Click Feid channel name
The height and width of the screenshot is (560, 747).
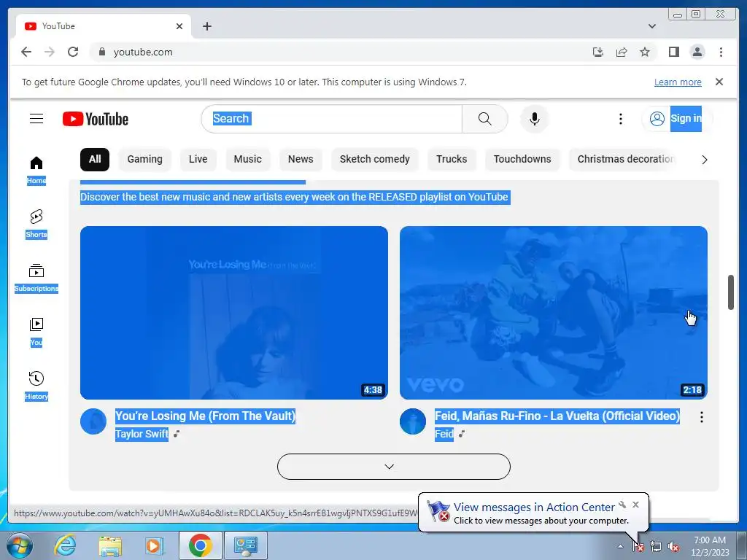pyautogui.click(x=444, y=434)
